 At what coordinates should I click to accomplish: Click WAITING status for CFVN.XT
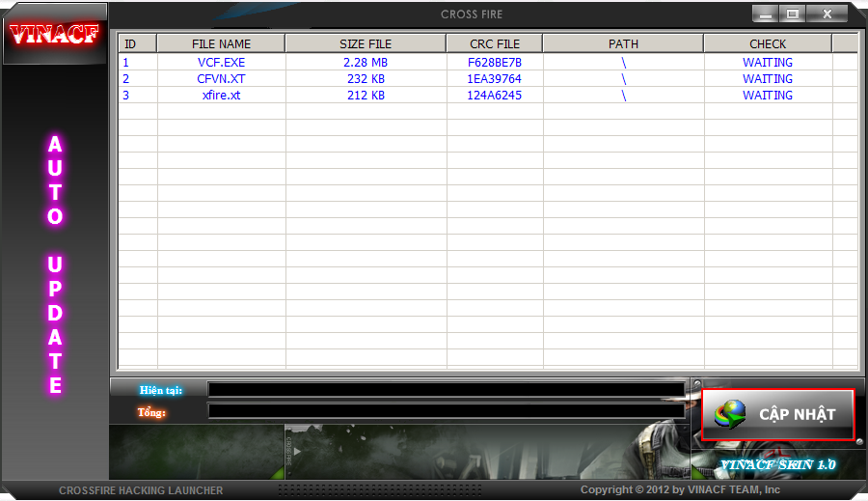pyautogui.click(x=768, y=79)
